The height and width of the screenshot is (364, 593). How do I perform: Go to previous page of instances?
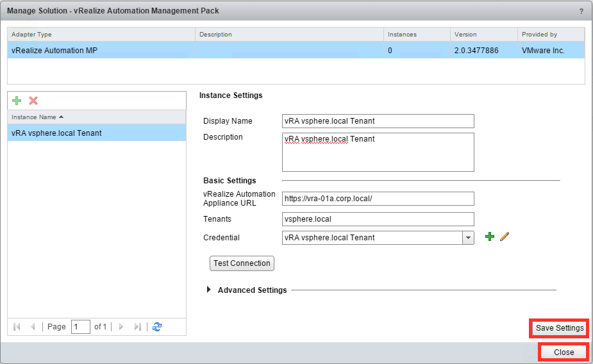(33, 327)
